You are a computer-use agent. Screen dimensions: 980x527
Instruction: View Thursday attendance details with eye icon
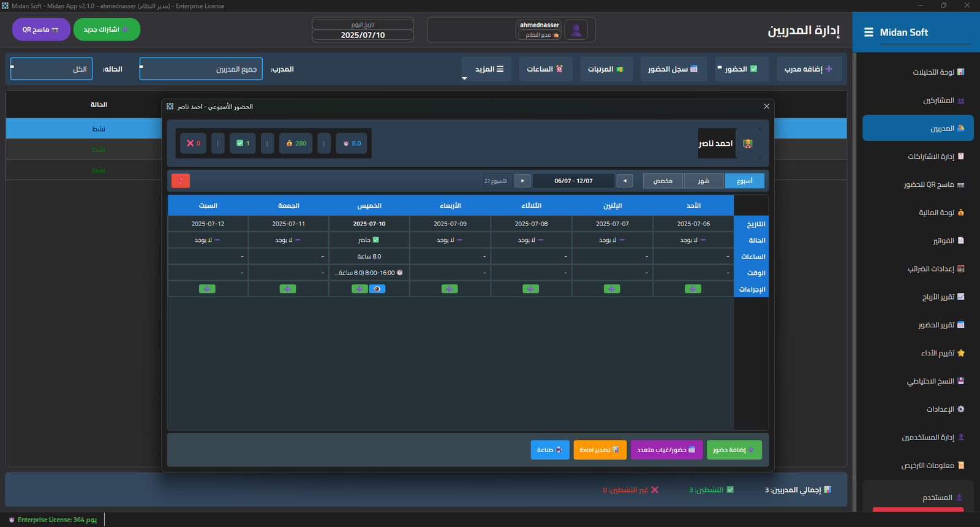point(377,289)
